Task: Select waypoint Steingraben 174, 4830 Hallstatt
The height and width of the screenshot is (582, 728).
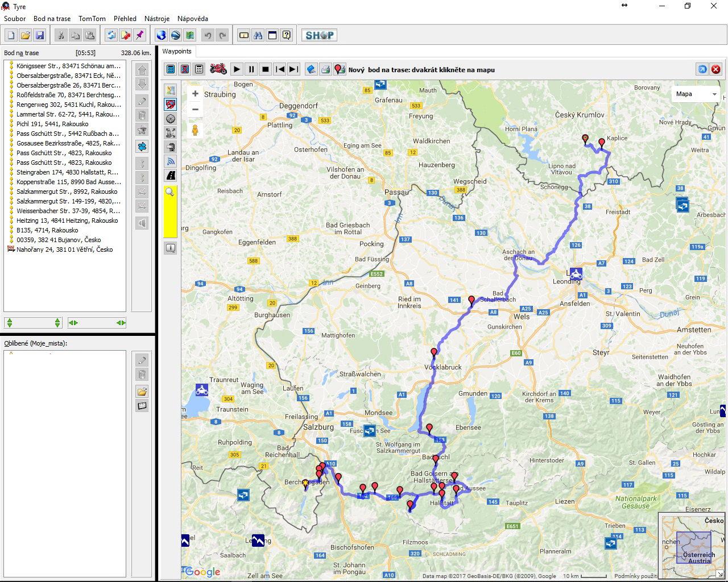Action: (x=67, y=172)
